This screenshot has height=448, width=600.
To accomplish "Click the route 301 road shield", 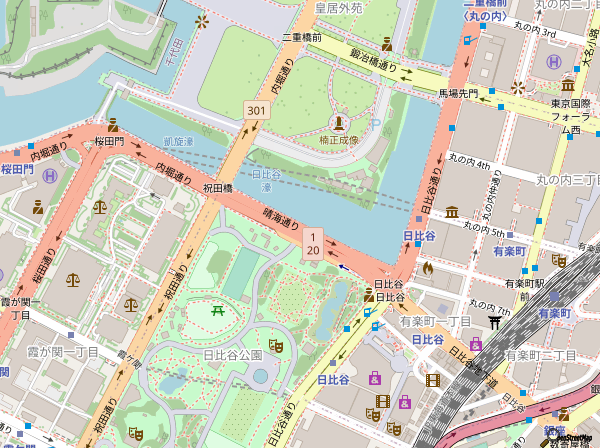I will (257, 109).
